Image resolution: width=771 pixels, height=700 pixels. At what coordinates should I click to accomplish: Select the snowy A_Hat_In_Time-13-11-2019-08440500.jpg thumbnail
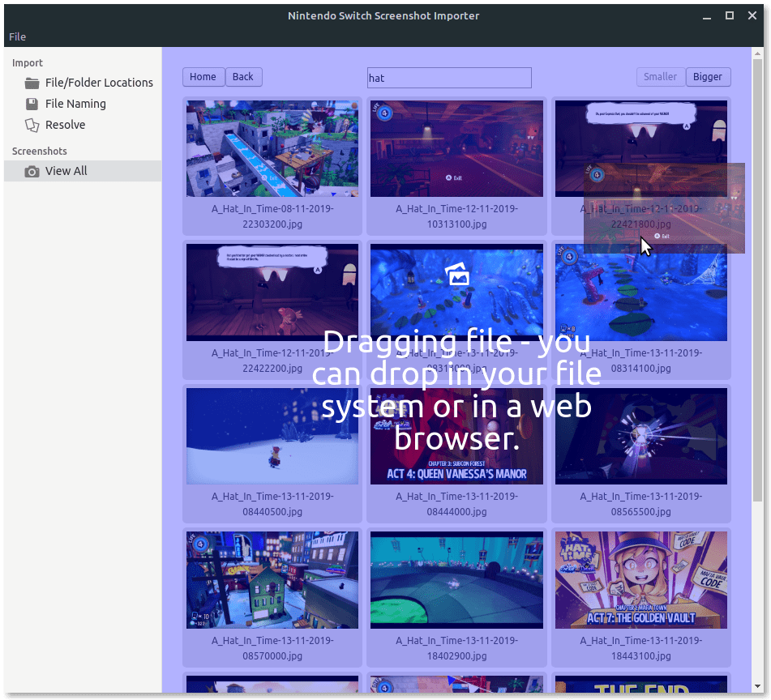coord(272,436)
